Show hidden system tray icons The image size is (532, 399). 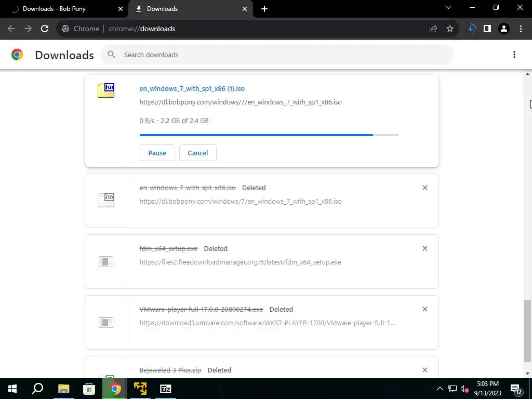pos(440,389)
